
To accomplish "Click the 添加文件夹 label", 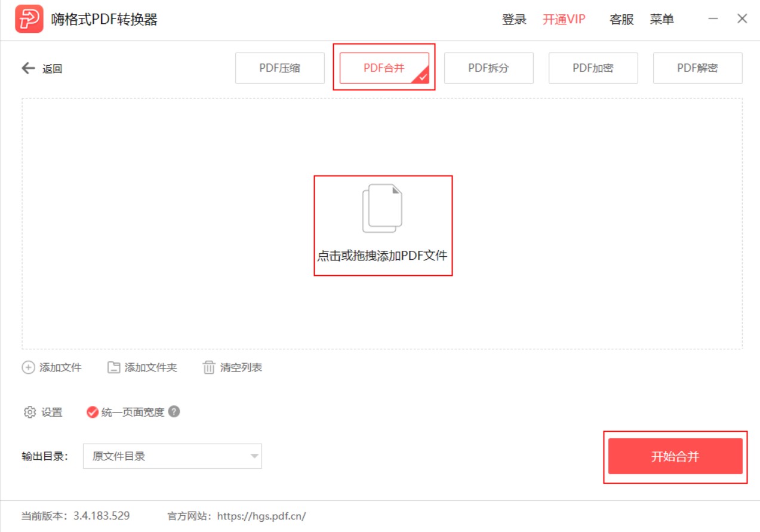I will pyautogui.click(x=150, y=367).
